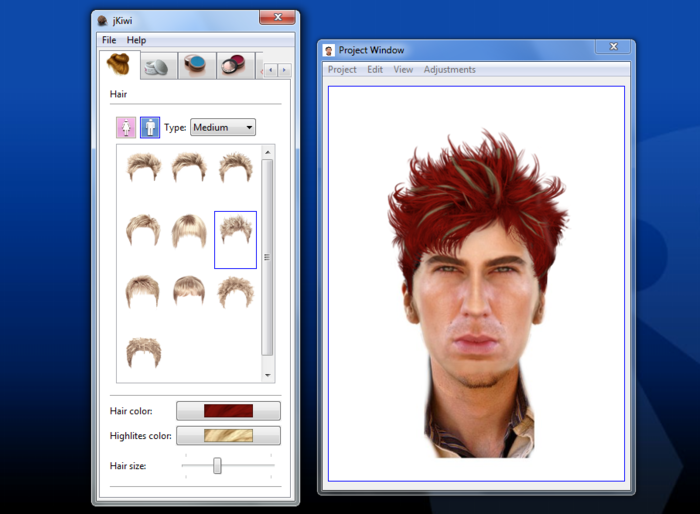Select female hairstyles toggle (pink icon)

(126, 128)
